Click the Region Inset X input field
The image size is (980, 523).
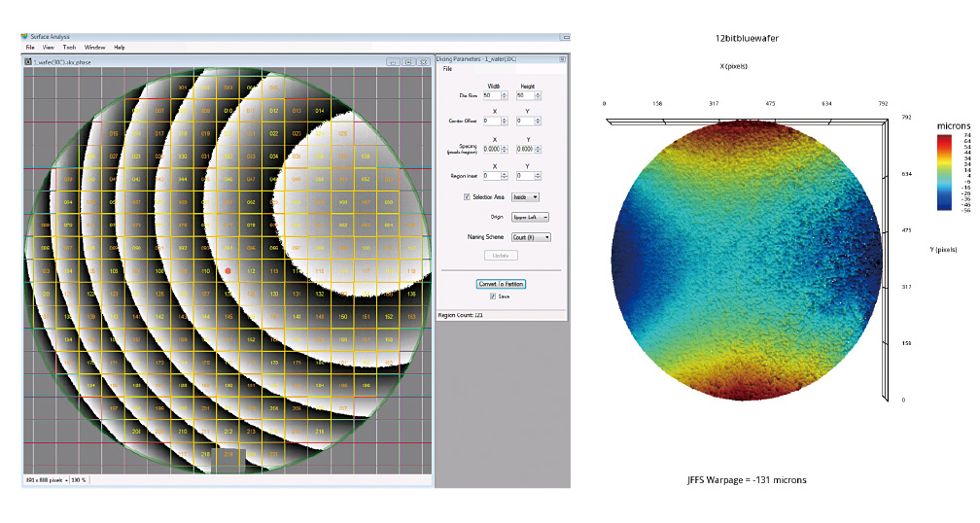click(x=491, y=176)
